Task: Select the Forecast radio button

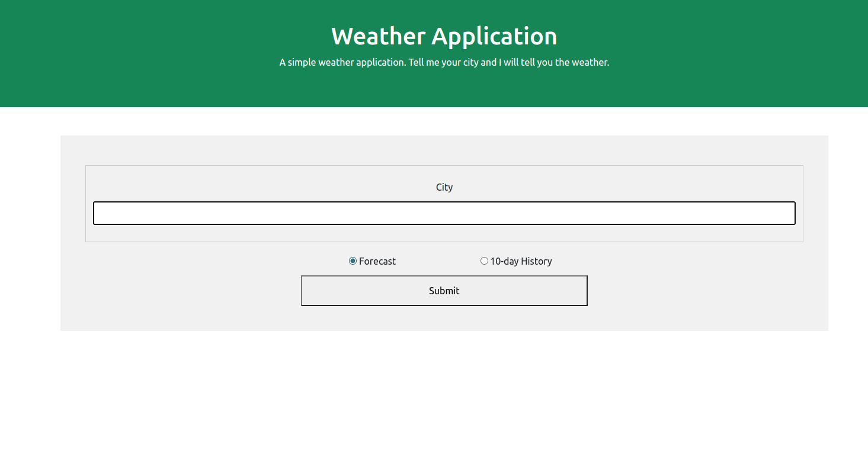Action: click(353, 261)
